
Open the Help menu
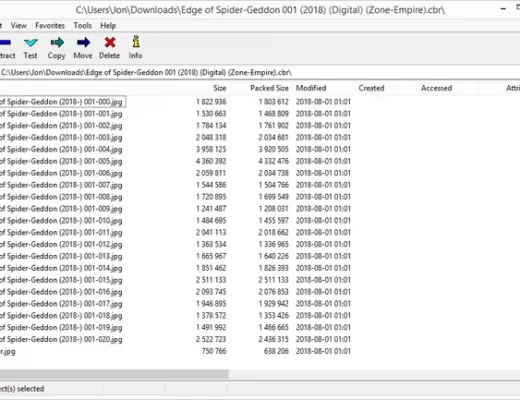[108, 26]
